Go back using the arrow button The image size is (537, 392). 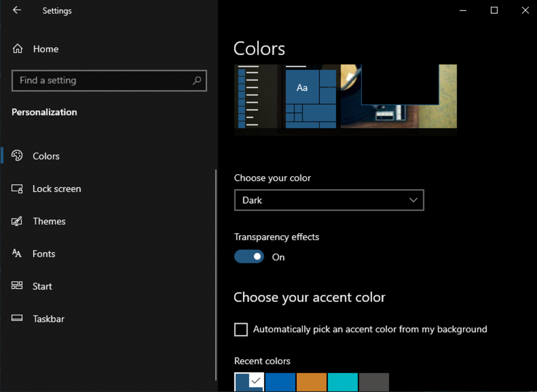(17, 10)
